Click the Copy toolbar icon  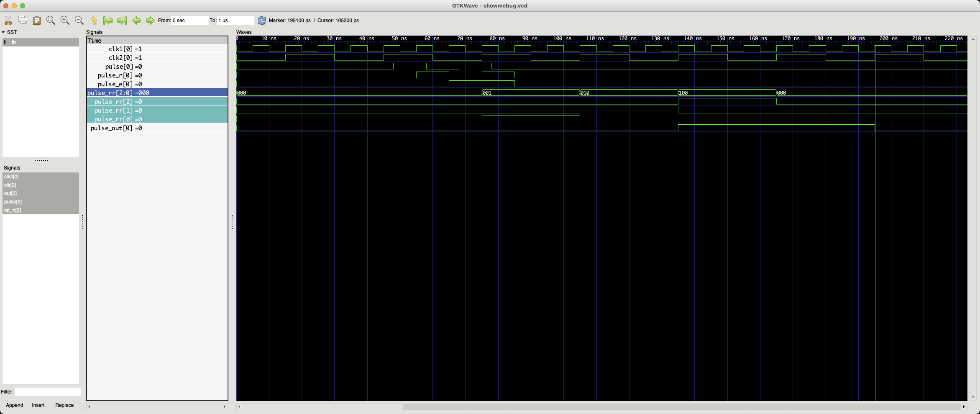[23, 20]
